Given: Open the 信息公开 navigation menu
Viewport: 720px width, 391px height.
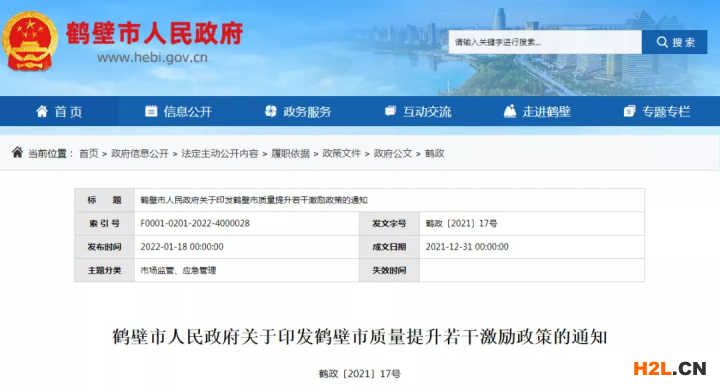Looking at the screenshot, I should click(x=187, y=112).
